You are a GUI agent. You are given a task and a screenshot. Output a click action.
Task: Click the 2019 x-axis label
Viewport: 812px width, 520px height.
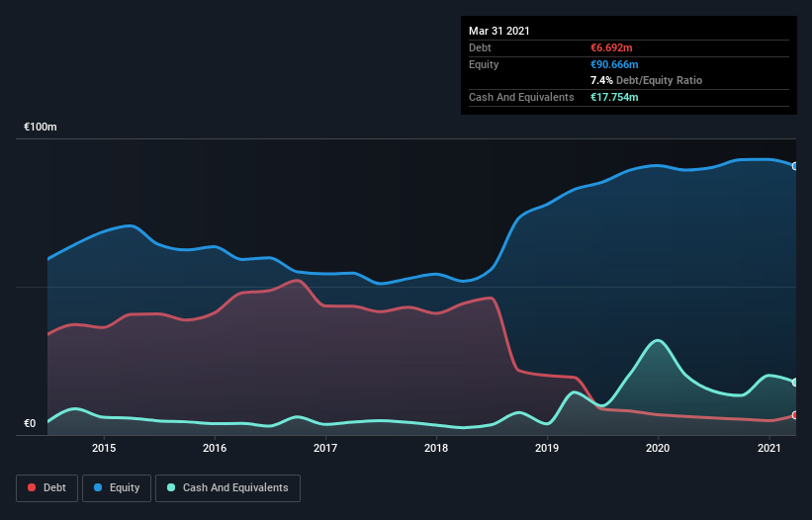pyautogui.click(x=547, y=448)
